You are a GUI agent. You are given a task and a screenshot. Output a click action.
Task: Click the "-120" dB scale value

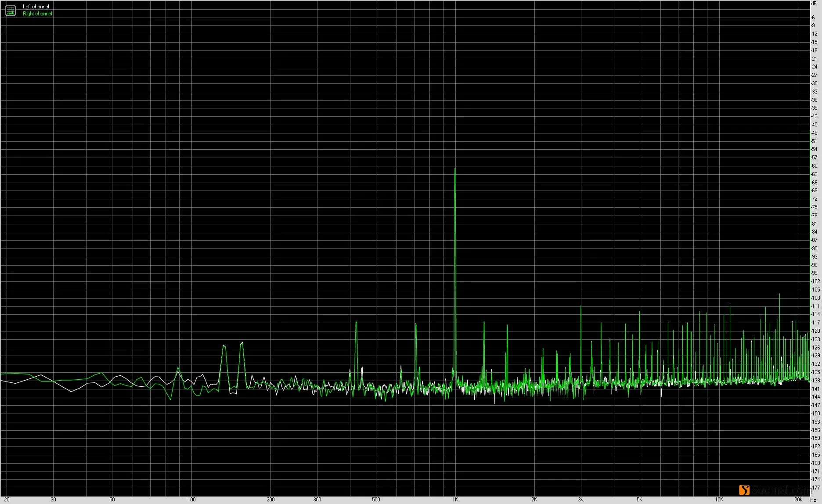click(815, 331)
